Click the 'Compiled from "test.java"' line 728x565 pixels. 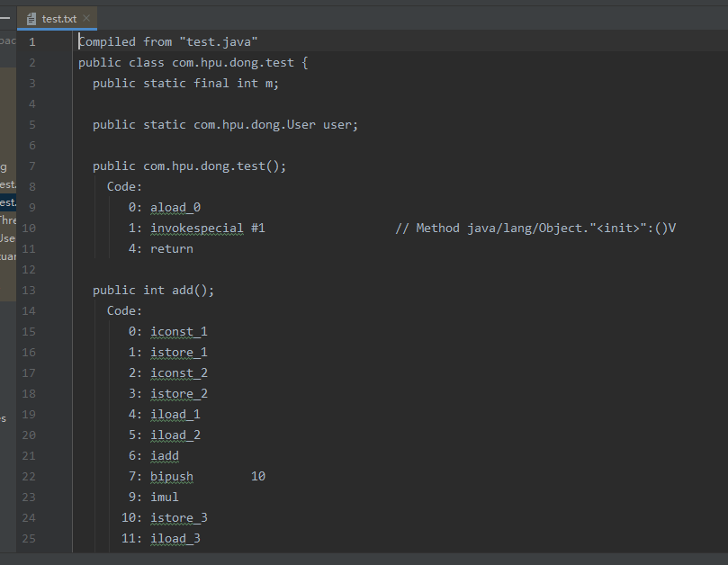tap(168, 41)
